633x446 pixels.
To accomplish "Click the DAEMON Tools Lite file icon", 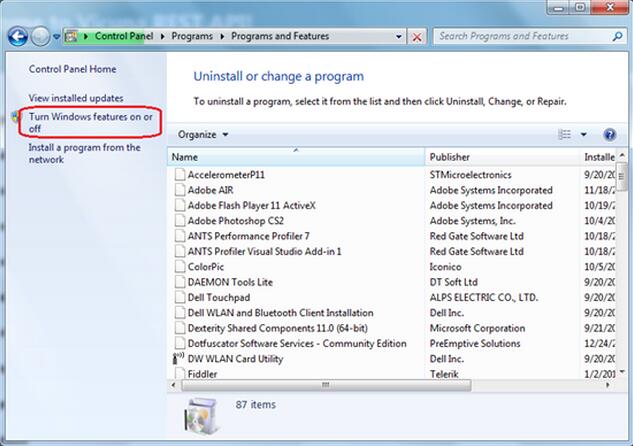I will pos(180,282).
